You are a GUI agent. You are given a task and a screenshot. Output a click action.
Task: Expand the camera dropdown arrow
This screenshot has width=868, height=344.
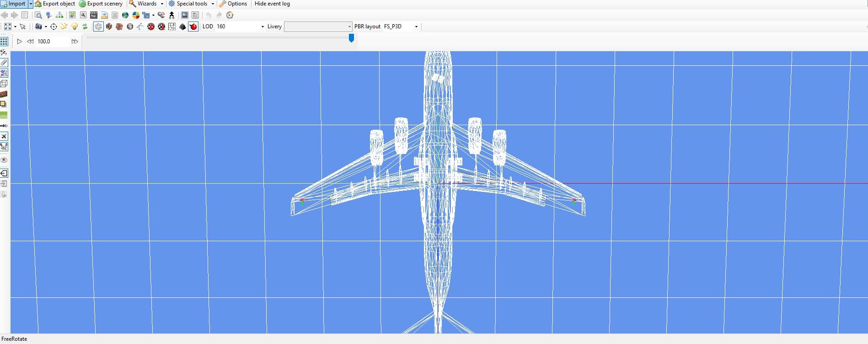point(46,26)
